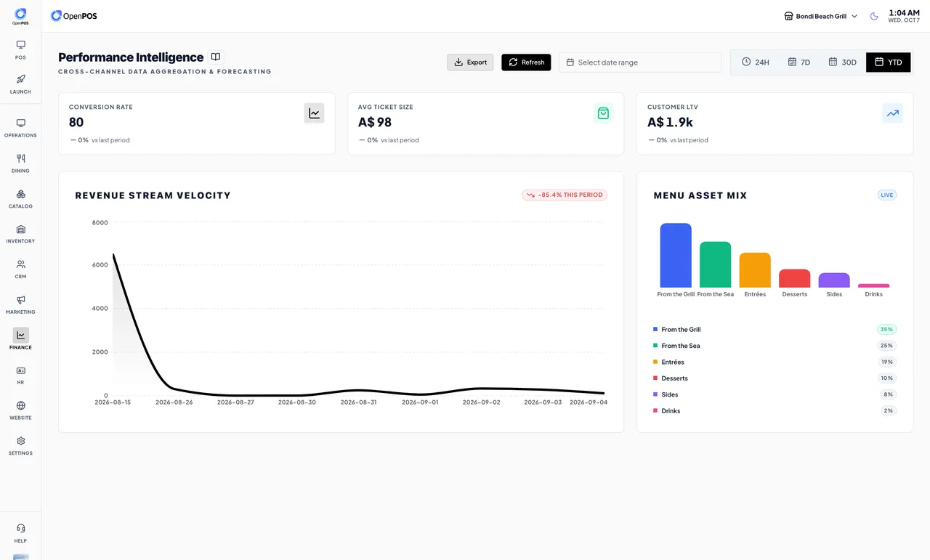Open the book icon beside Performance Intelligence
The width and height of the screenshot is (930, 560).
215,57
